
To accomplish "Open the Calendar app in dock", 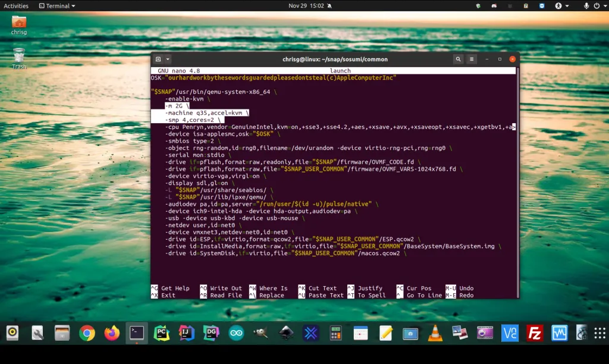I will (x=360, y=332).
